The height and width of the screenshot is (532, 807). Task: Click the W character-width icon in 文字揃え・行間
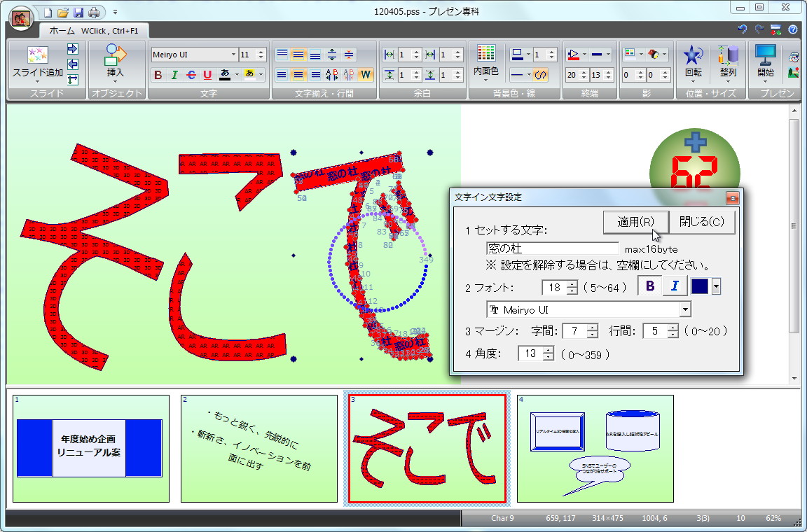366,75
